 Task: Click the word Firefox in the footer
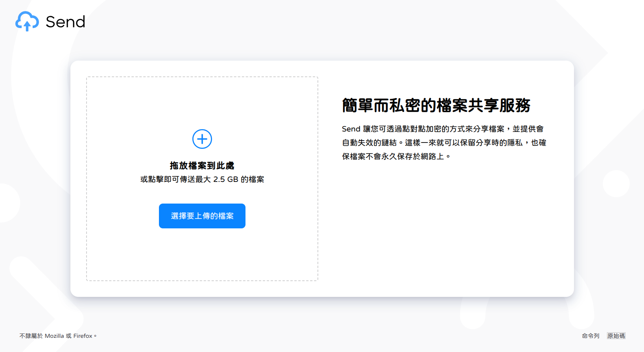pyautogui.click(x=83, y=336)
